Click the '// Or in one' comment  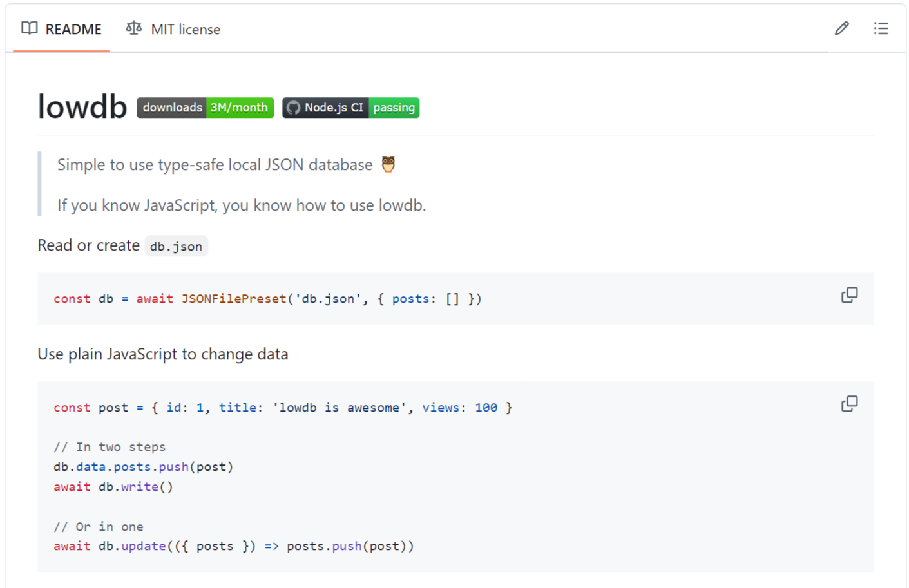click(x=99, y=527)
